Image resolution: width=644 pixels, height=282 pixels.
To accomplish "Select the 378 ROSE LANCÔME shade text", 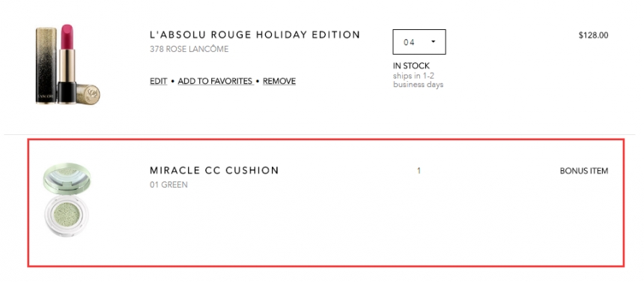I will (x=189, y=49).
